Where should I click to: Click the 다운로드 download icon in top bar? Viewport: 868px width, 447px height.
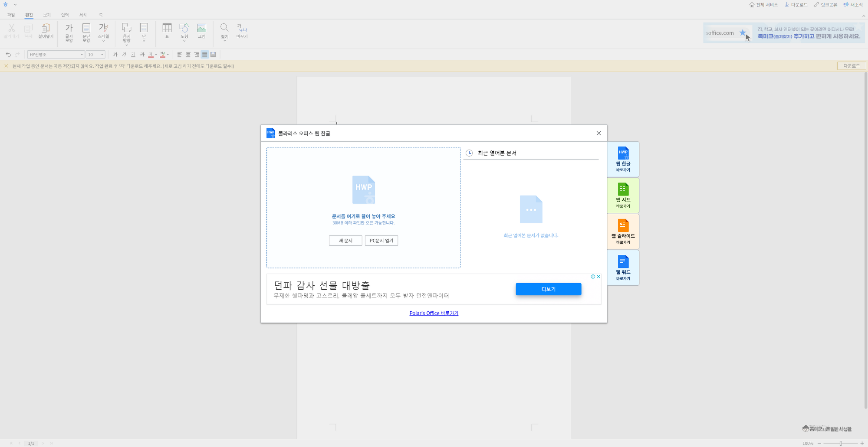coord(786,5)
